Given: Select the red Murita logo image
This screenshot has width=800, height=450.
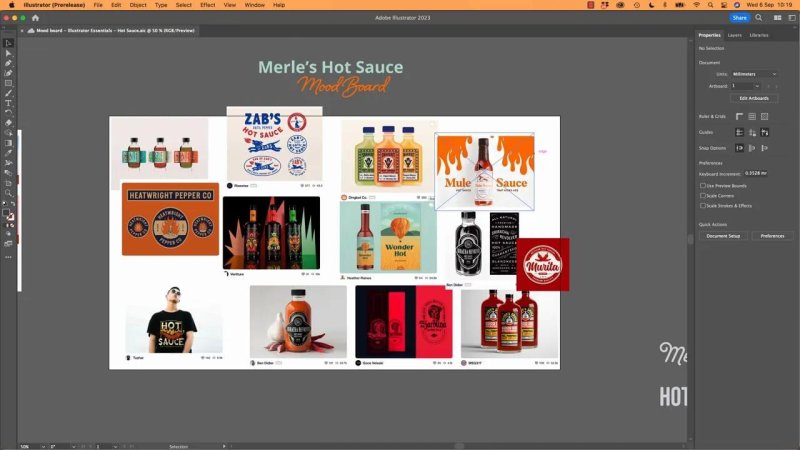Looking at the screenshot, I should coord(543,264).
